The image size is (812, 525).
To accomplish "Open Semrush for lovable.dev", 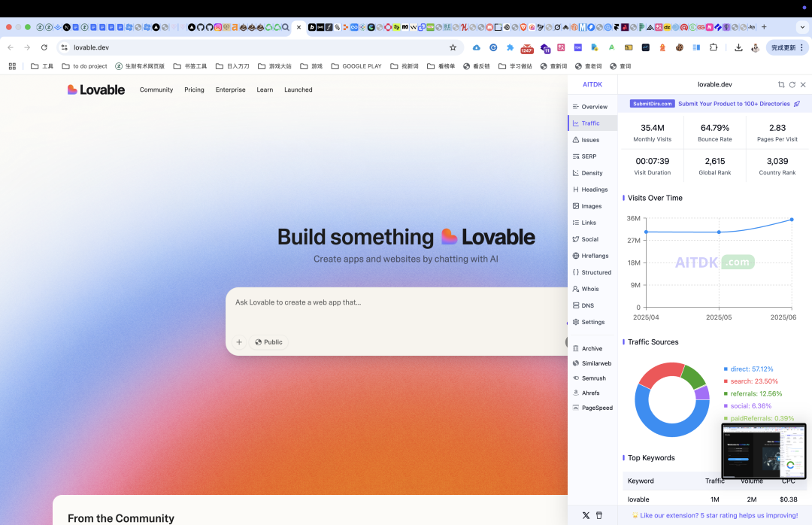I will [589, 378].
